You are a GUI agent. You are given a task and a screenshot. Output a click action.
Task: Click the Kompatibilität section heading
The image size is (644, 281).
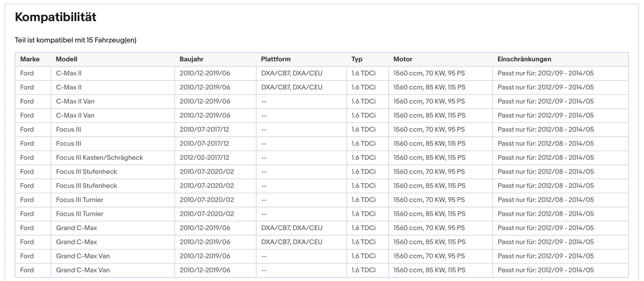click(x=56, y=17)
